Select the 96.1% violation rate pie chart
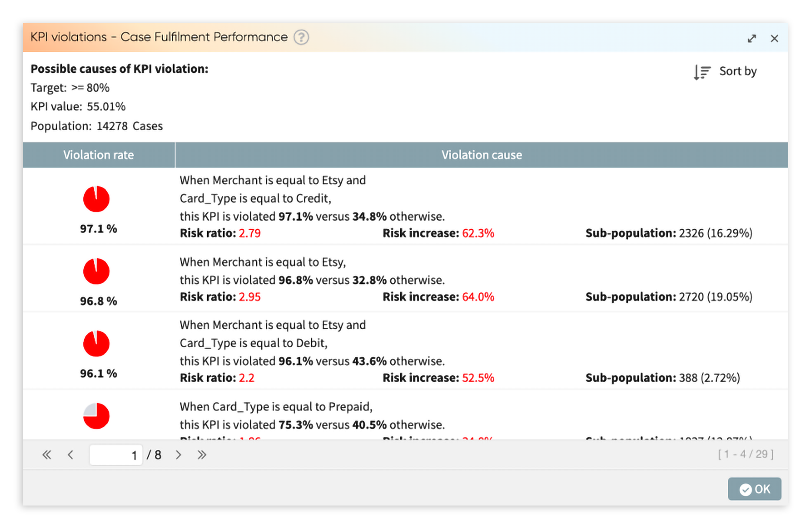Image resolution: width=812 pixels, height=529 pixels. 96,343
